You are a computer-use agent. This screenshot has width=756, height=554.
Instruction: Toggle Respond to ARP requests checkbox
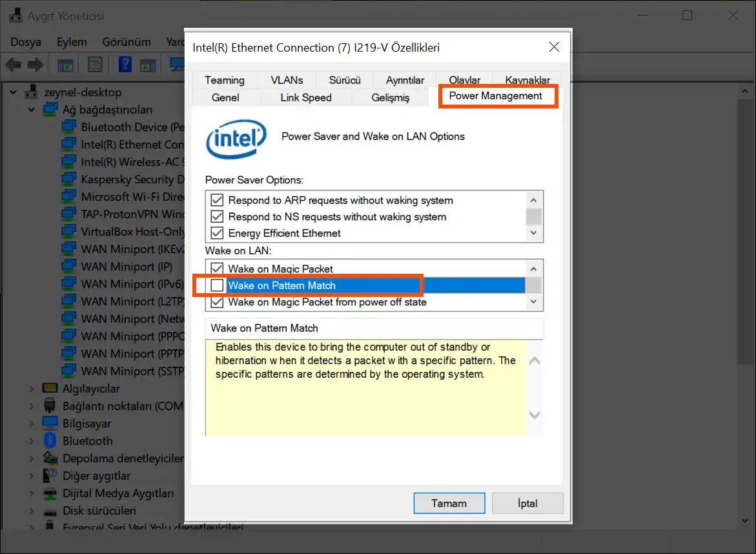coord(217,200)
